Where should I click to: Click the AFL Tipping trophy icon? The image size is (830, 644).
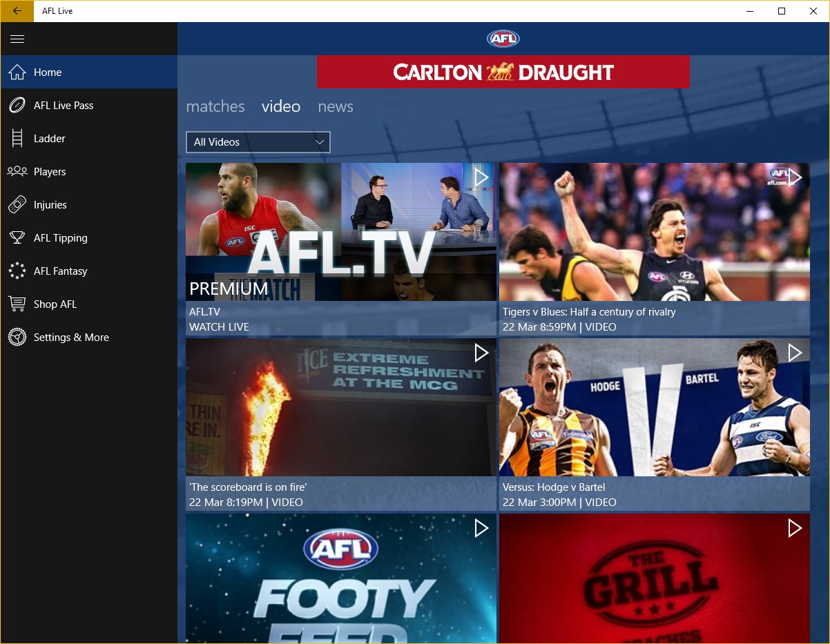pos(17,237)
